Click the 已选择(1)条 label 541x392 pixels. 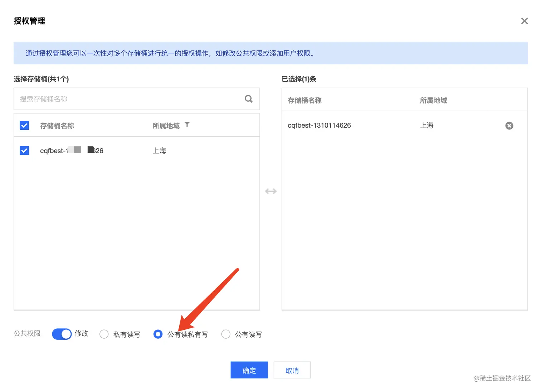pos(299,79)
